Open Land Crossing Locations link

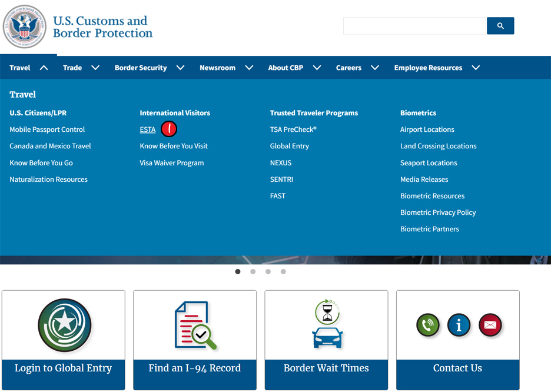(439, 146)
